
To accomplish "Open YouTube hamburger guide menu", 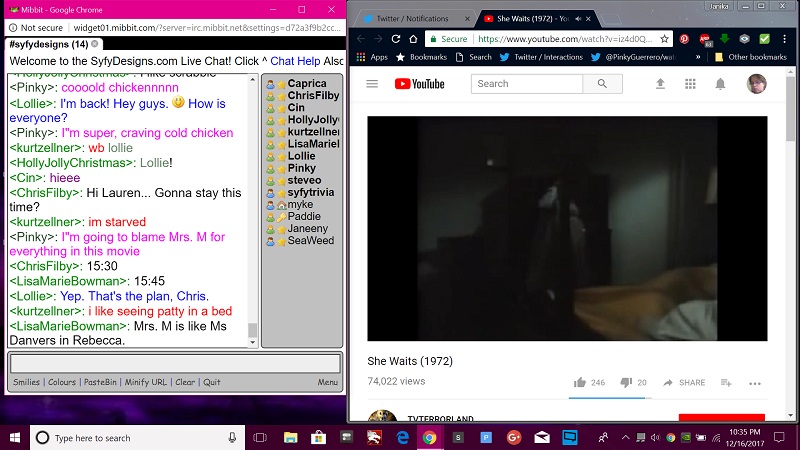I will point(372,84).
